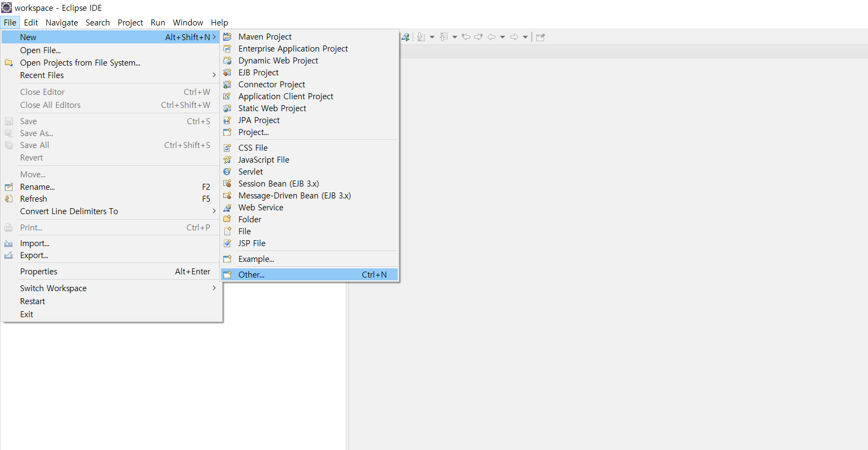Click the Connector Project icon
Viewport: 868px width, 450px height.
pos(228,84)
